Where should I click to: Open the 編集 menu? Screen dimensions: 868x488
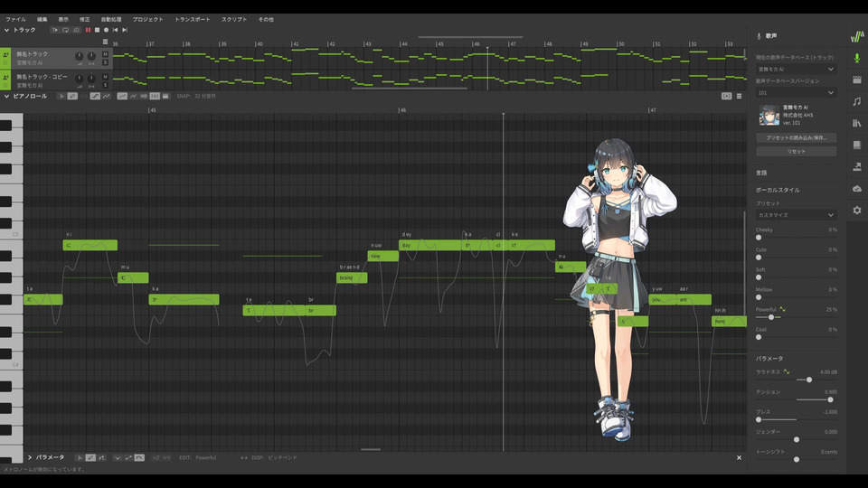pyautogui.click(x=42, y=19)
